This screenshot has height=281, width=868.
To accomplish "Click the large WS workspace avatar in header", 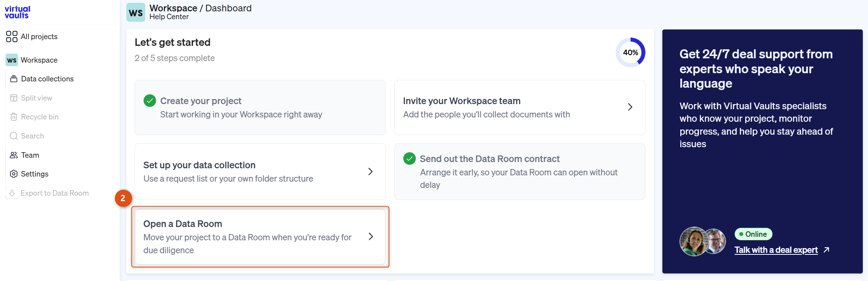I will (x=136, y=13).
